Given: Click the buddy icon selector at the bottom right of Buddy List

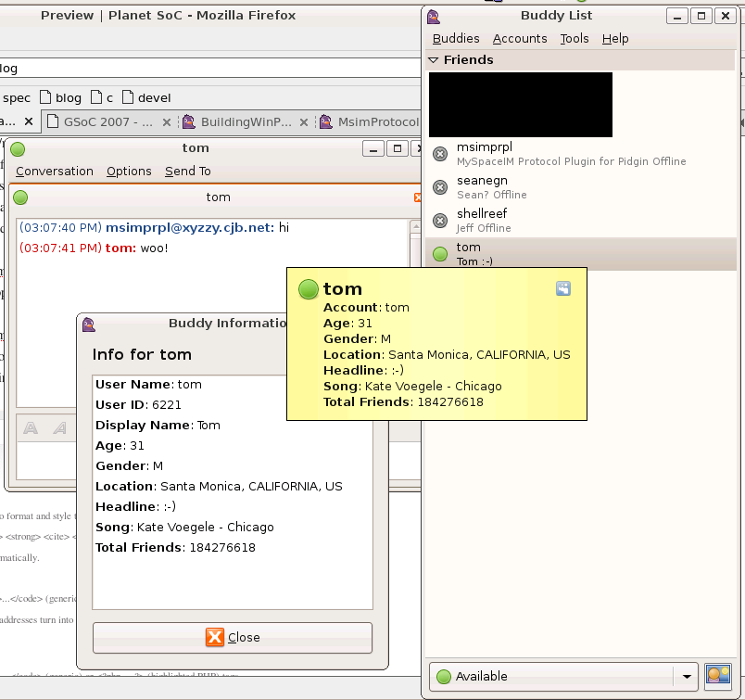Looking at the screenshot, I should pos(718,676).
